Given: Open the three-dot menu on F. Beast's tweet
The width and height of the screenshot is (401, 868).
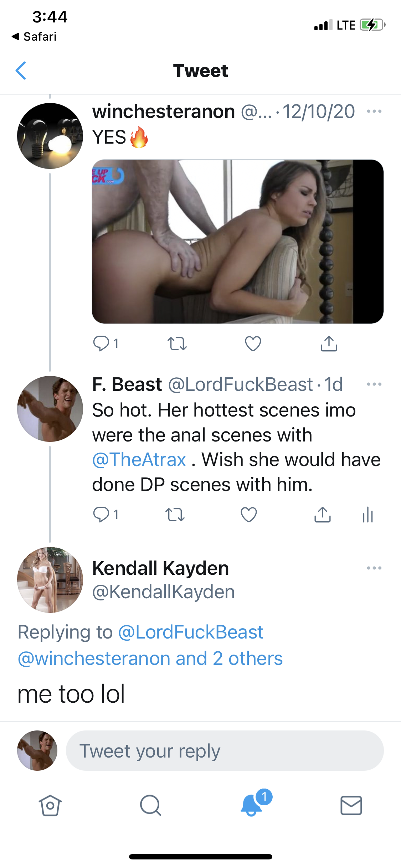Looking at the screenshot, I should [374, 384].
